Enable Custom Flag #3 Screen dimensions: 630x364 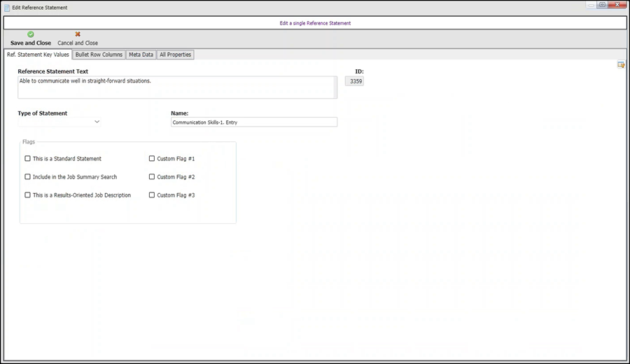152,195
